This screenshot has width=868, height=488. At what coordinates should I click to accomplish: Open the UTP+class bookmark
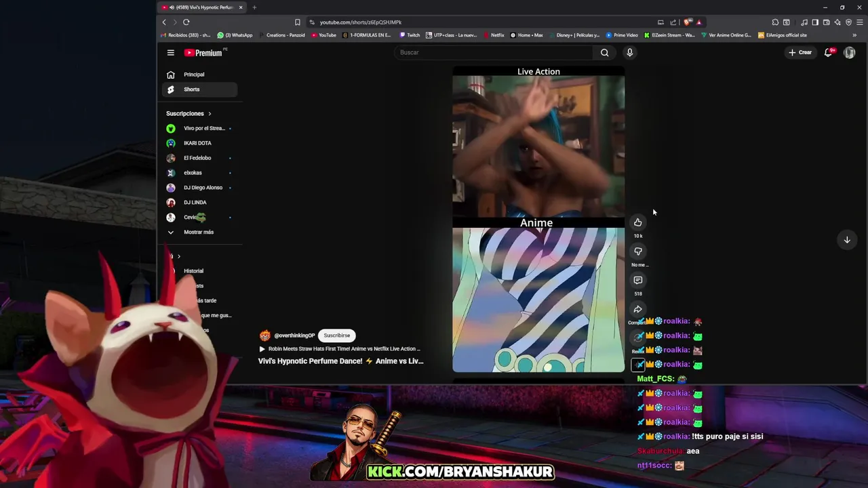point(452,35)
